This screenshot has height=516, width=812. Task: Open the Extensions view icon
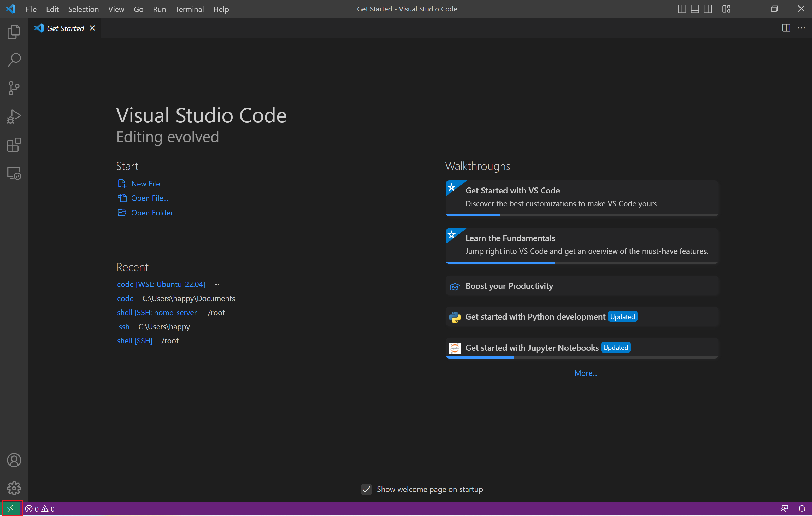(x=14, y=145)
